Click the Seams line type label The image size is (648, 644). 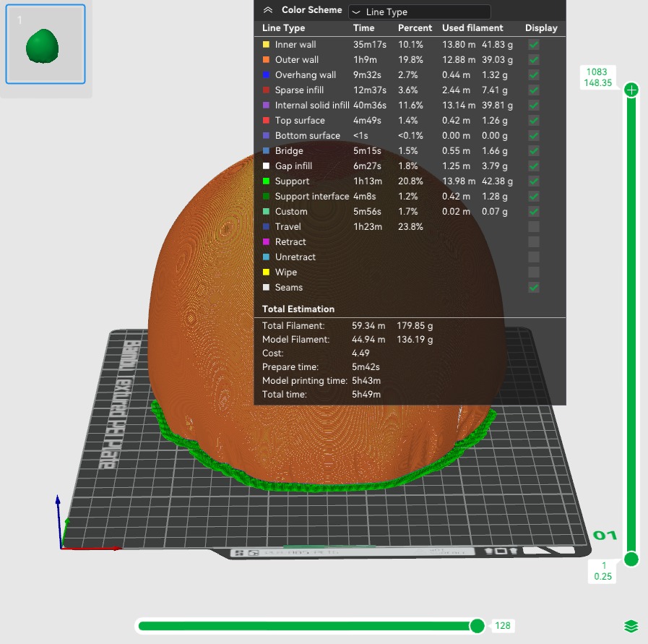pos(288,287)
